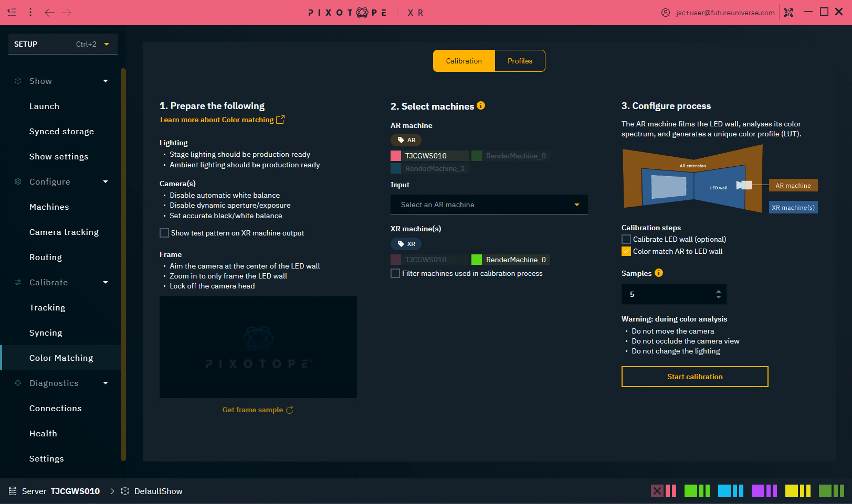
Task: Open the Machines page
Action: pyautogui.click(x=49, y=207)
